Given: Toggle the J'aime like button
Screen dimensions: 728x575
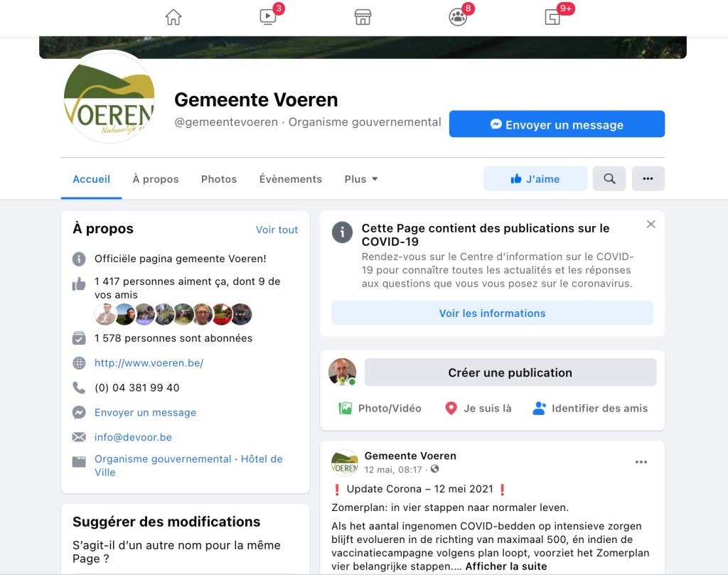Looking at the screenshot, I should pyautogui.click(x=535, y=178).
